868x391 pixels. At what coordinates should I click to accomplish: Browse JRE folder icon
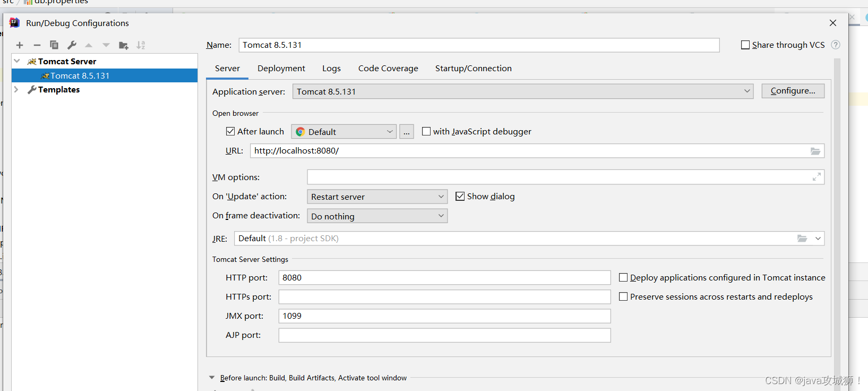tap(802, 239)
